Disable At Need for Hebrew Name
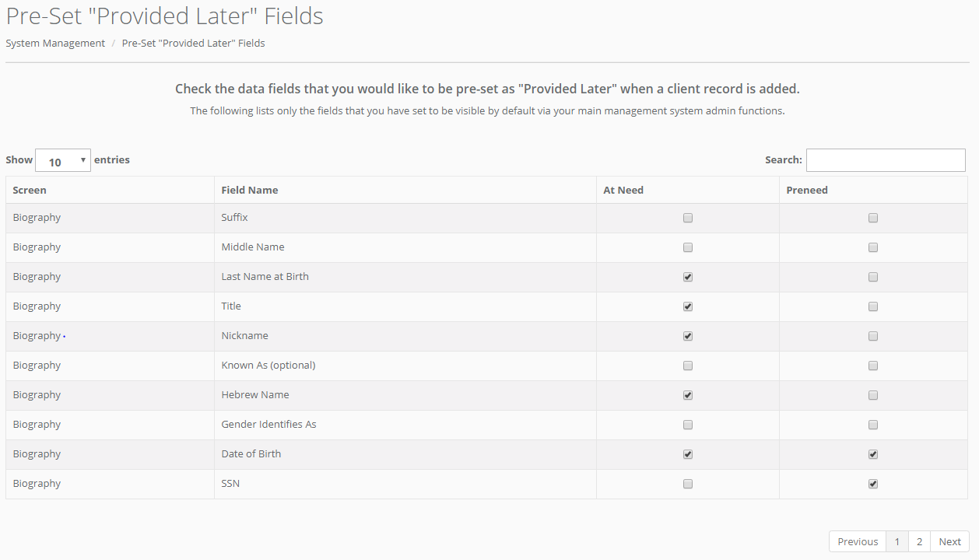979x560 pixels. point(688,396)
